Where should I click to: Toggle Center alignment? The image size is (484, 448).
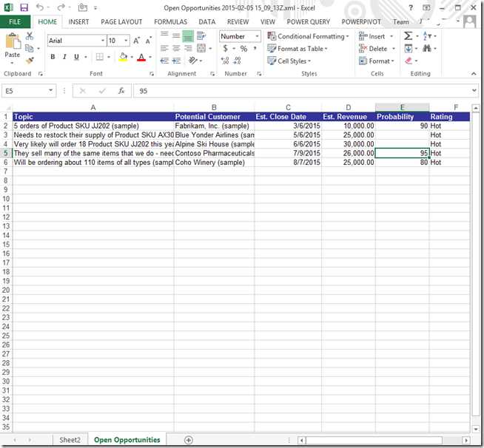pyautogui.click(x=176, y=48)
